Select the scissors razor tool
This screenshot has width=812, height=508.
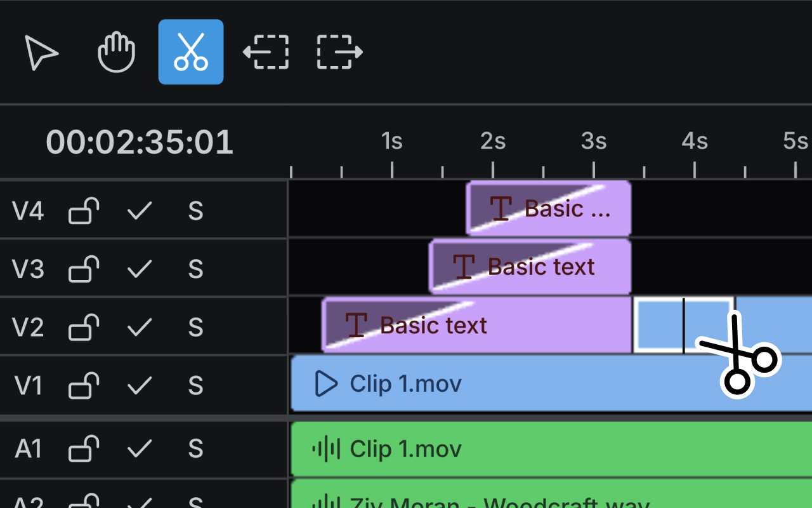(x=191, y=52)
